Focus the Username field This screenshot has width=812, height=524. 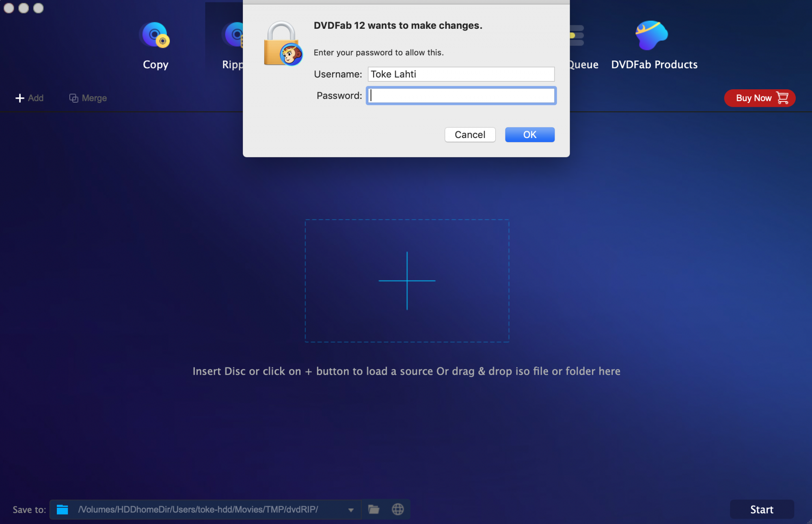tap(461, 74)
